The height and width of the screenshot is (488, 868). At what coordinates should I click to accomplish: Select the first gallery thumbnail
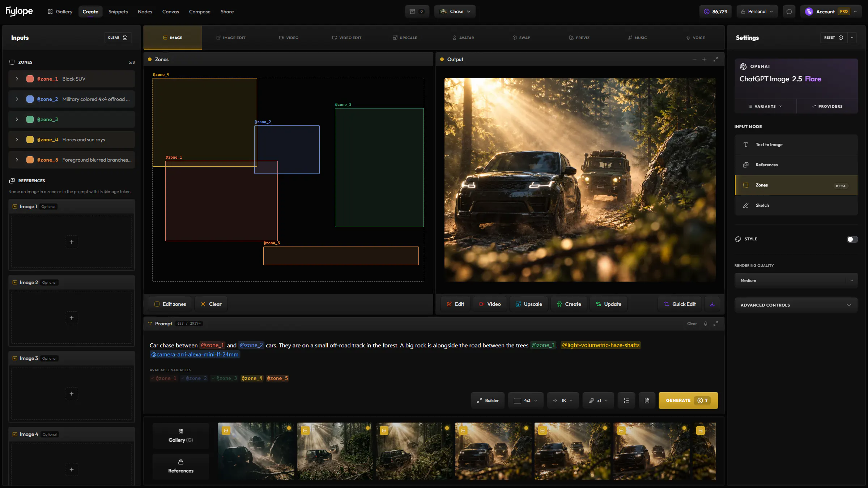click(x=256, y=451)
